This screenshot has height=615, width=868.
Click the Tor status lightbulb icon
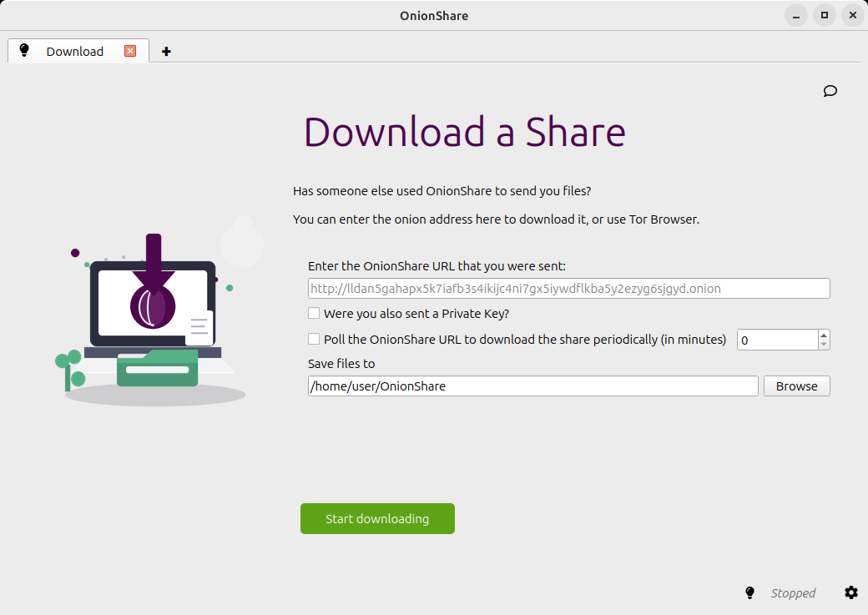749,592
